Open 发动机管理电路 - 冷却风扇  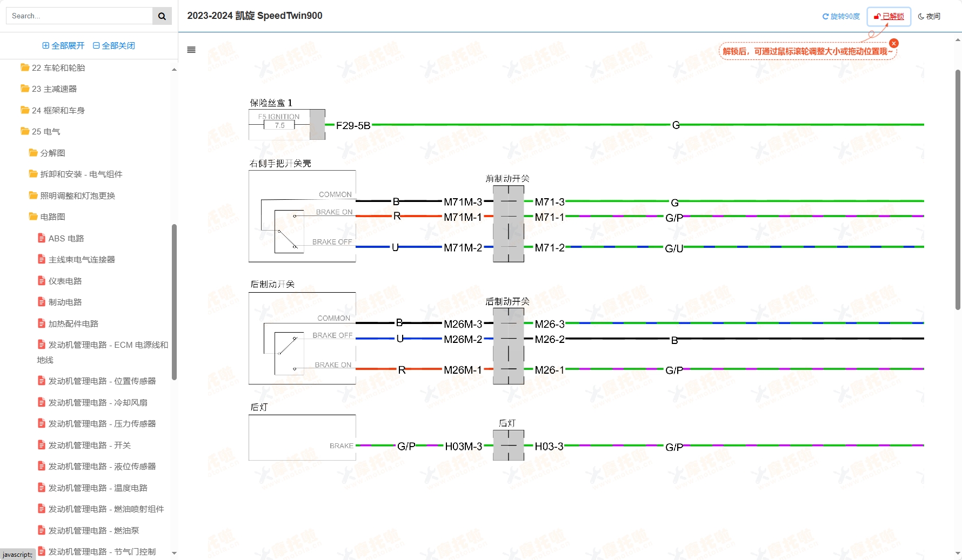[98, 403]
